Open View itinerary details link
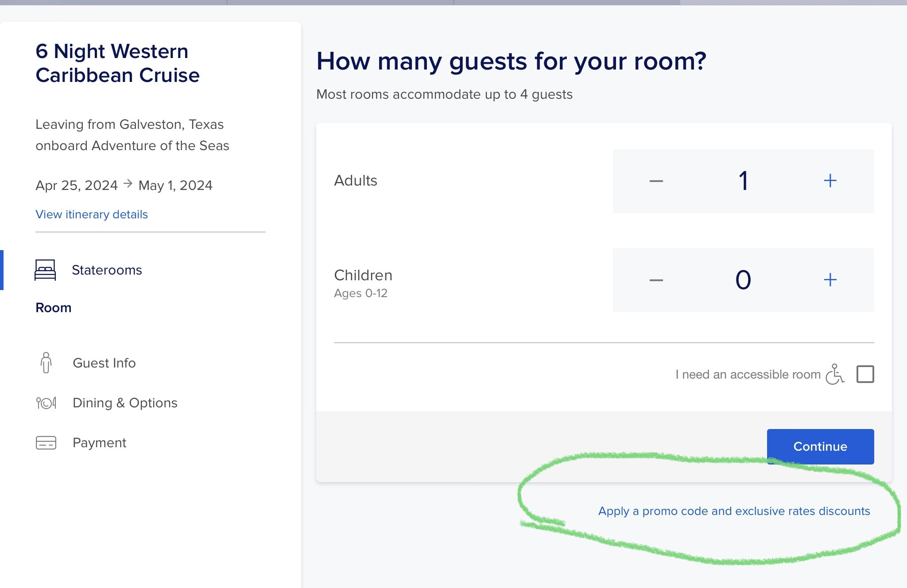 coord(92,214)
